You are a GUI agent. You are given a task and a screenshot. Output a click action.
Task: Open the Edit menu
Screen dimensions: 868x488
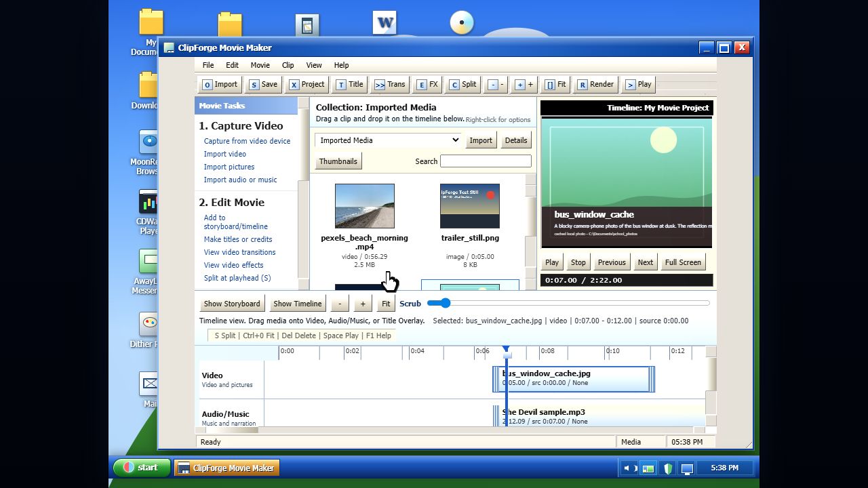(232, 65)
